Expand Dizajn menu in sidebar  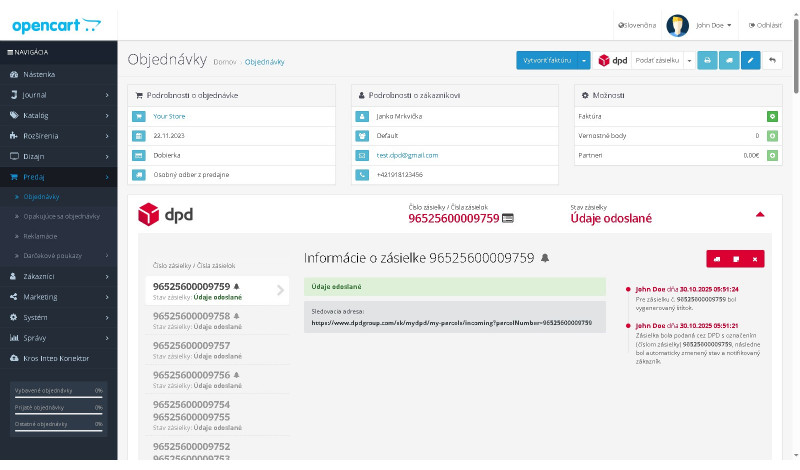point(59,156)
